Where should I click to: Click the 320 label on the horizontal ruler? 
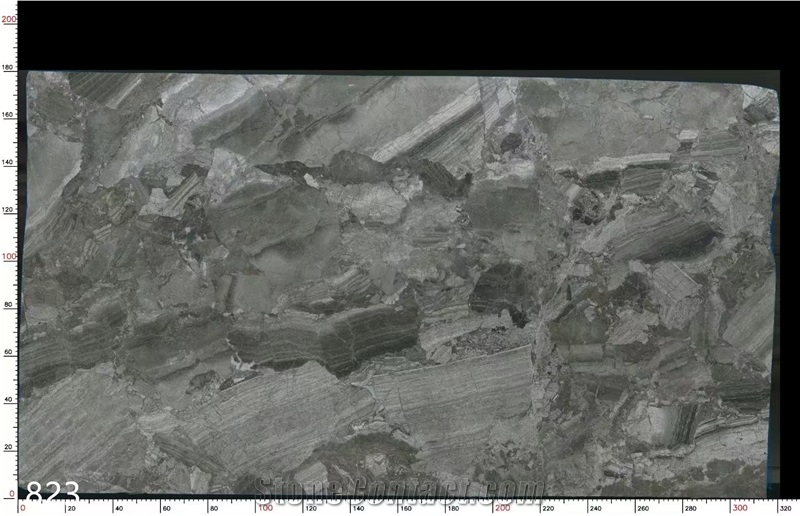point(786,509)
